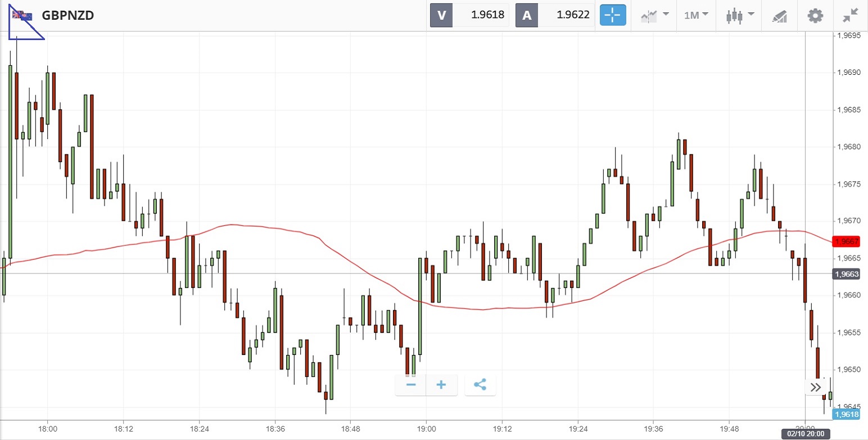Click the GBPNZD symbol title
Screen dimensions: 868x440
point(67,15)
